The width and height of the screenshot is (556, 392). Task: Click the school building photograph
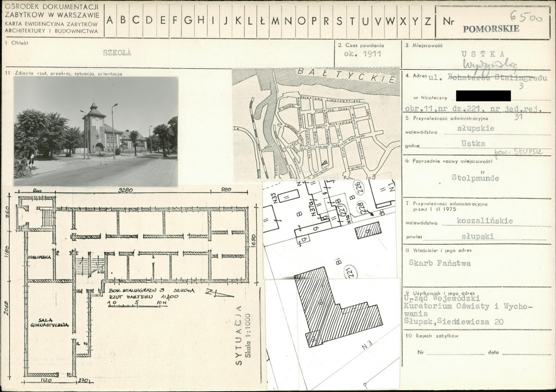96,131
